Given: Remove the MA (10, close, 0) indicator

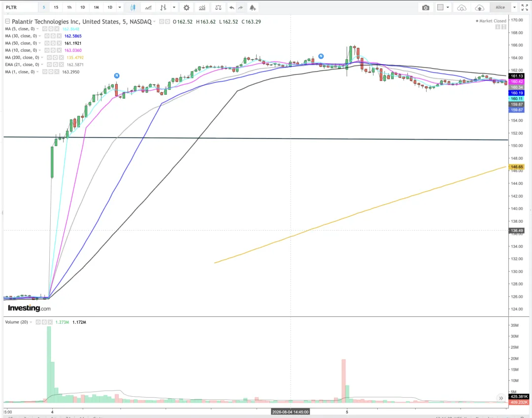Looking at the screenshot, I should (59, 50).
